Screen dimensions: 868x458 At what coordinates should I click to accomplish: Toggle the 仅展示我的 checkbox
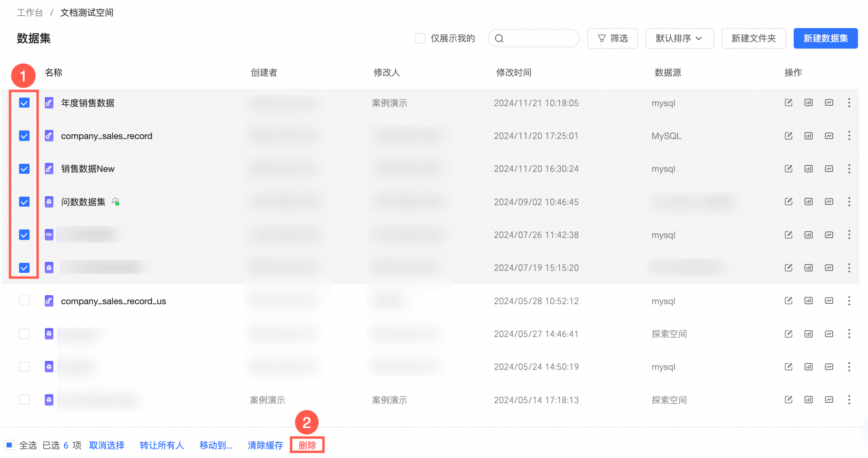pyautogui.click(x=420, y=39)
